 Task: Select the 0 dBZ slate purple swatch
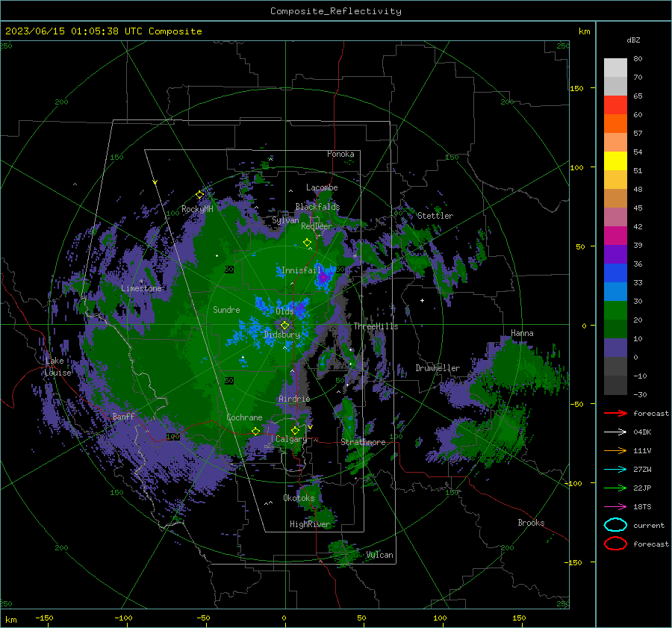[615, 348]
